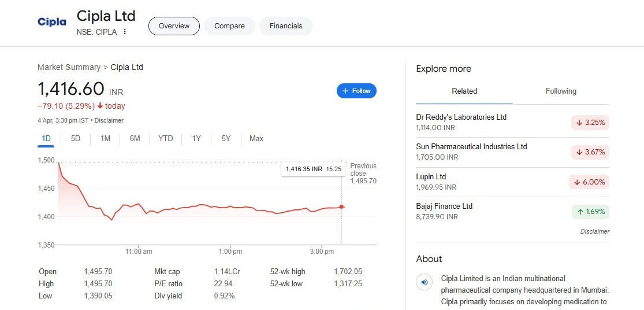Screen dimensions: 644x310
Task: Click the Low value 1,390.05
Action: pyautogui.click(x=98, y=296)
